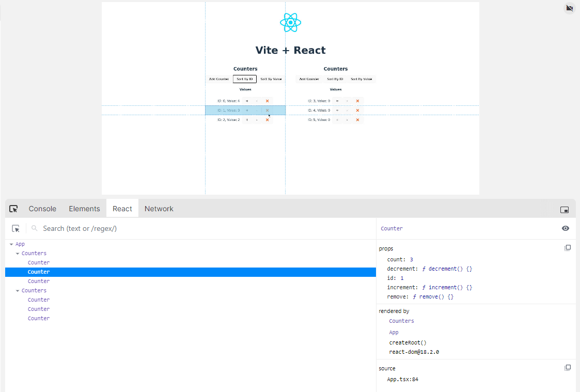The width and height of the screenshot is (580, 392).
Task: Click the screenshot icon in the top-right corner
Action: tap(569, 8)
